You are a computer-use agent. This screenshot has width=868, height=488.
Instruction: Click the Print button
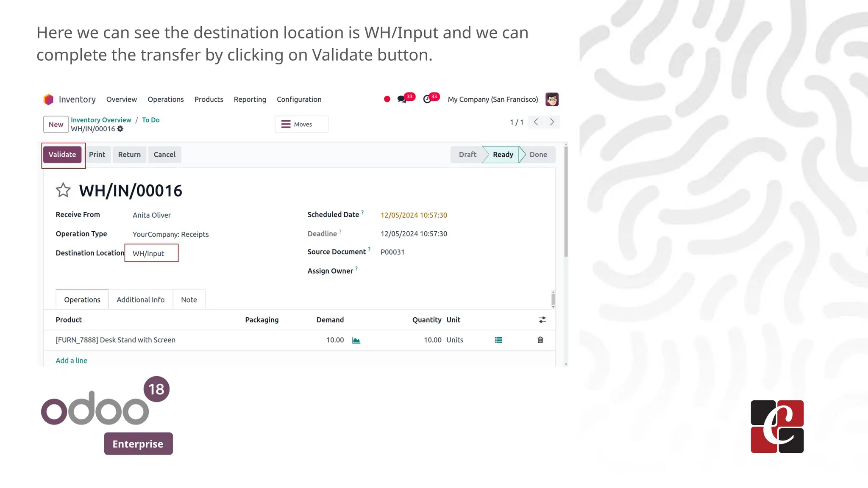[x=97, y=155]
